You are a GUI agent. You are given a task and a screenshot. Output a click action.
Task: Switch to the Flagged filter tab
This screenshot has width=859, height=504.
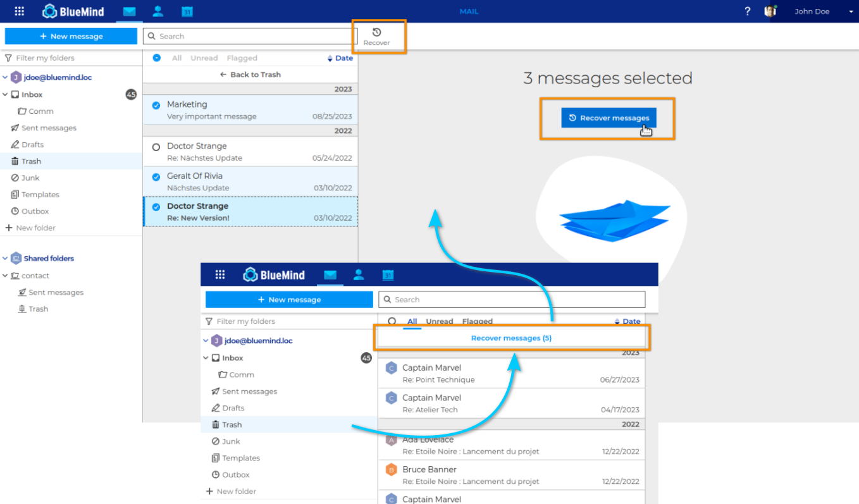tap(242, 58)
